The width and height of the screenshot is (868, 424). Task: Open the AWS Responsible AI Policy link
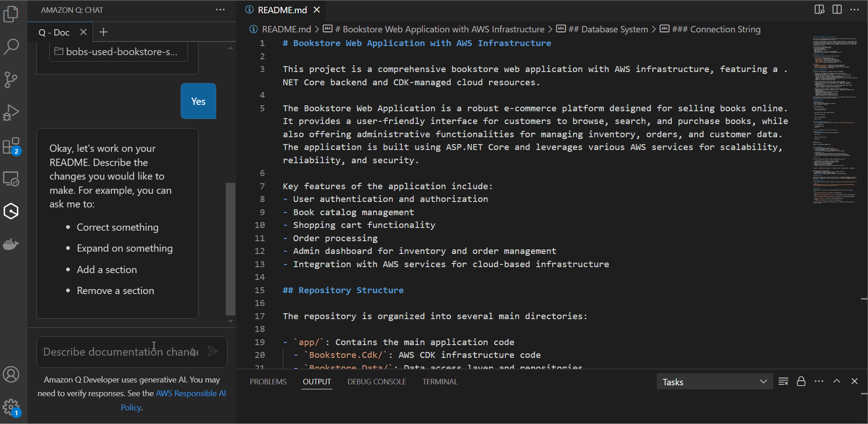[x=191, y=393]
